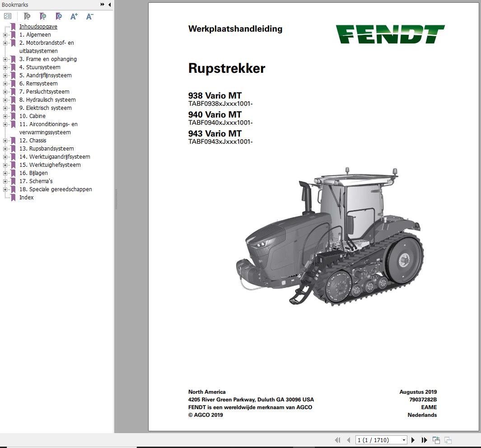Expand the 6. Remsysteem bookmark

click(5, 84)
